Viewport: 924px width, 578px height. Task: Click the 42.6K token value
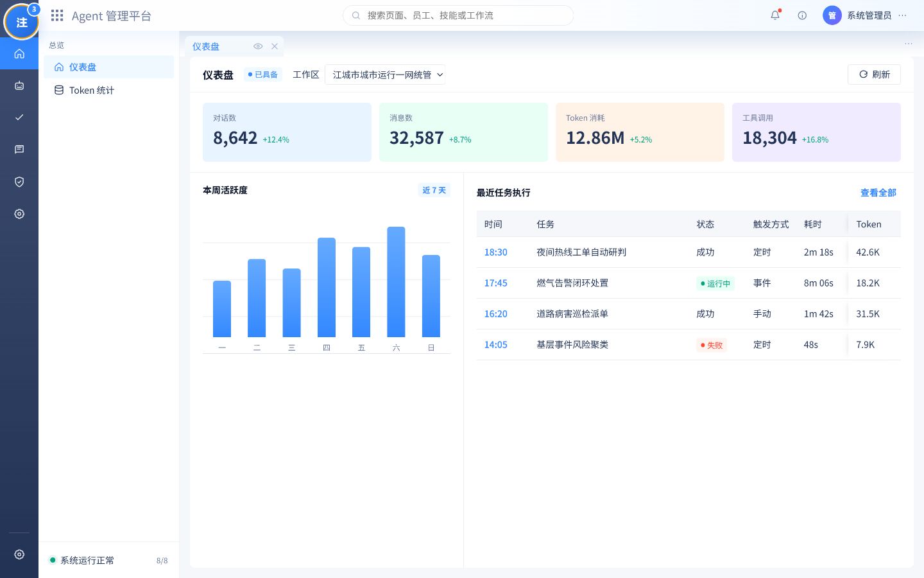(868, 252)
